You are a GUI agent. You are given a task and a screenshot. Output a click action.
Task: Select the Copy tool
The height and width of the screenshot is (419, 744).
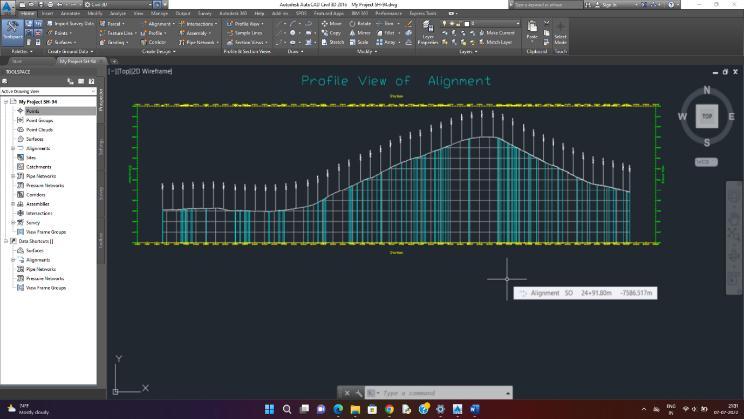(x=331, y=33)
